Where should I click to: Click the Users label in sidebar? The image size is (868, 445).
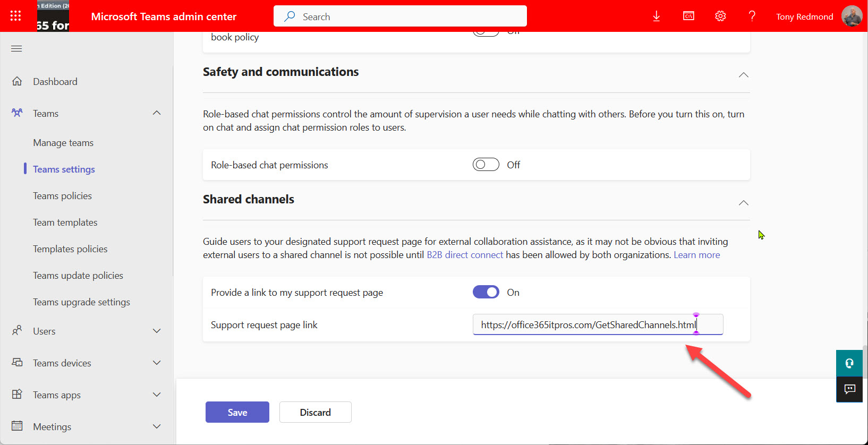tap(44, 331)
